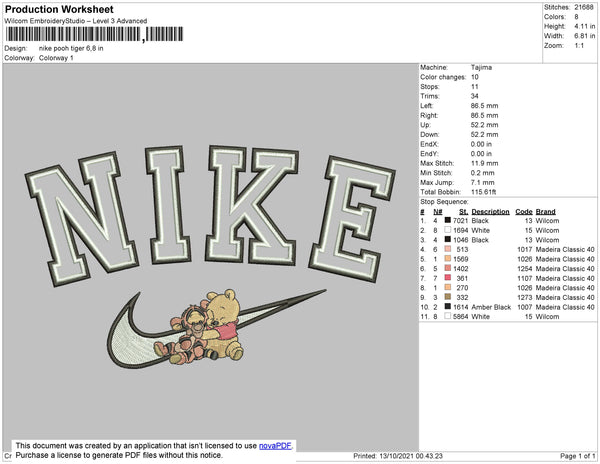Image resolution: width=600 pixels, height=464 pixels.
Task: Select the black swatch beside 1046
Action: tap(447, 240)
